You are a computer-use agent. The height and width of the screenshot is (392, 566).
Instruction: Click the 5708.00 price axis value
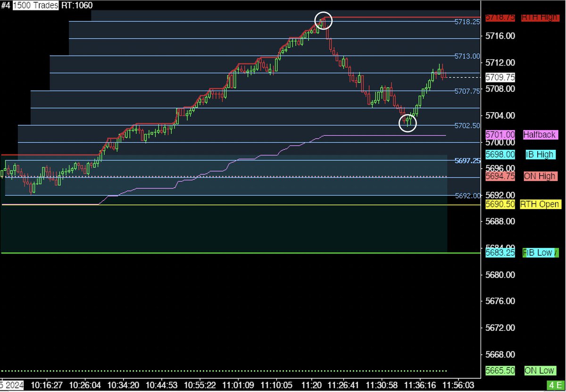500,89
